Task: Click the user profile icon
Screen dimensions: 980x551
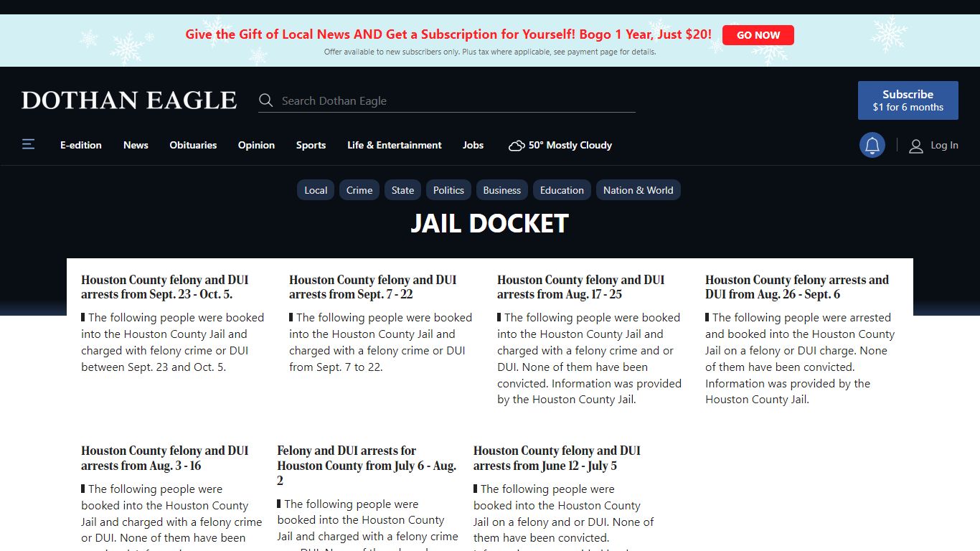Action: pyautogui.click(x=916, y=146)
